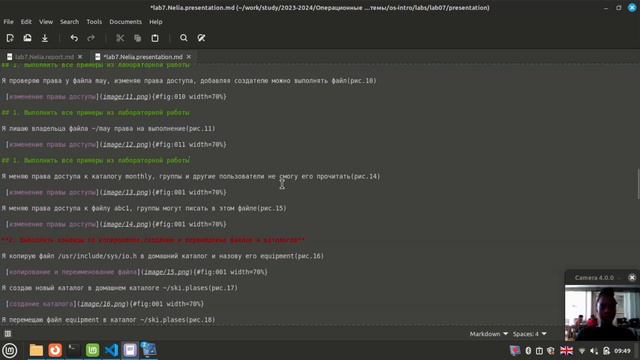Open Firefox from the taskbar
640x360 pixels.
[x=55, y=350]
